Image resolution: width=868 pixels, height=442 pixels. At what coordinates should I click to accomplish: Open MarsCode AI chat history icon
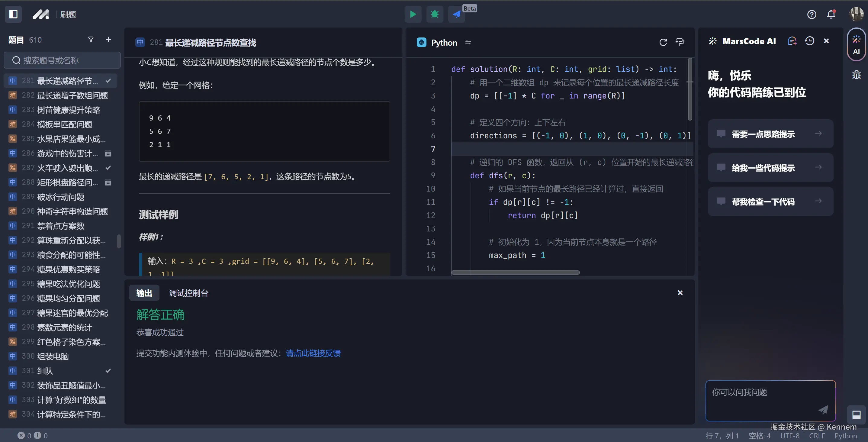point(809,41)
